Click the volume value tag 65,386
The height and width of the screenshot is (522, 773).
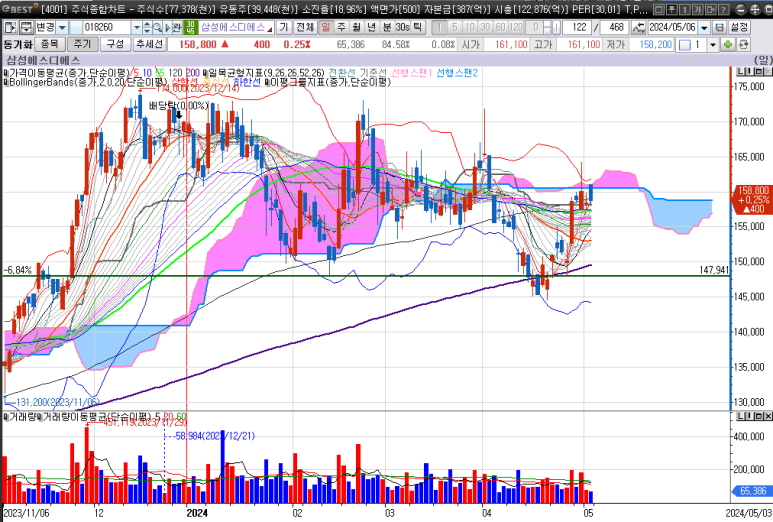point(753,490)
